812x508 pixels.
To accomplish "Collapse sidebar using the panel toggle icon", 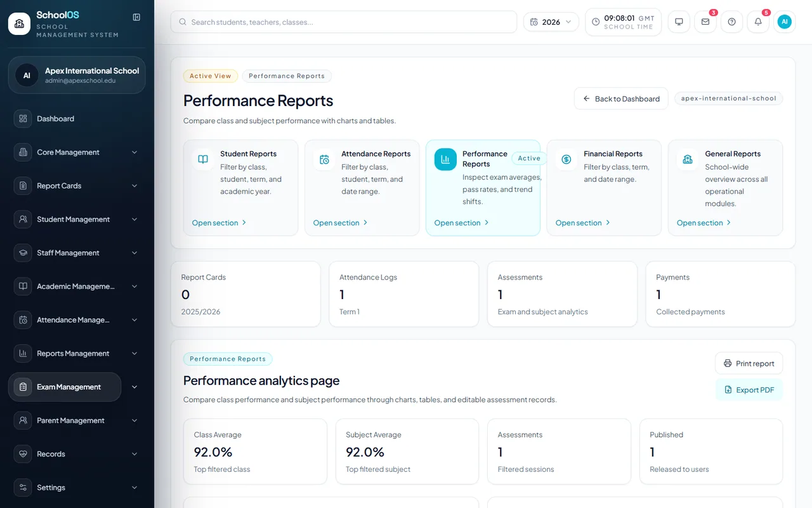I will point(136,17).
